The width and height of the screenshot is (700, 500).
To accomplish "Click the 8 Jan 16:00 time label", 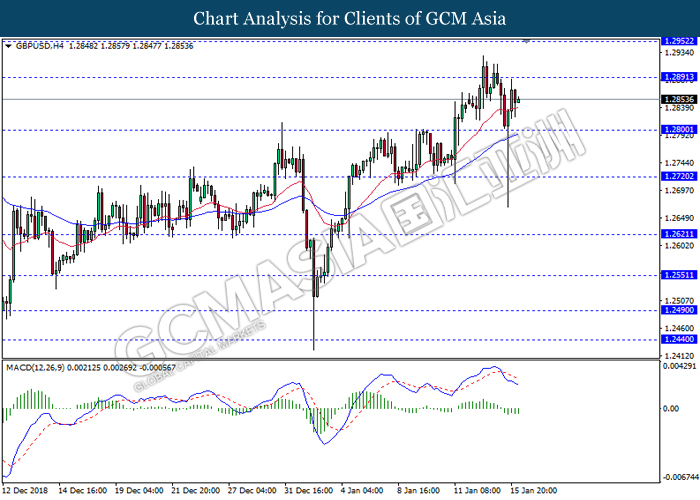I will point(419,491).
